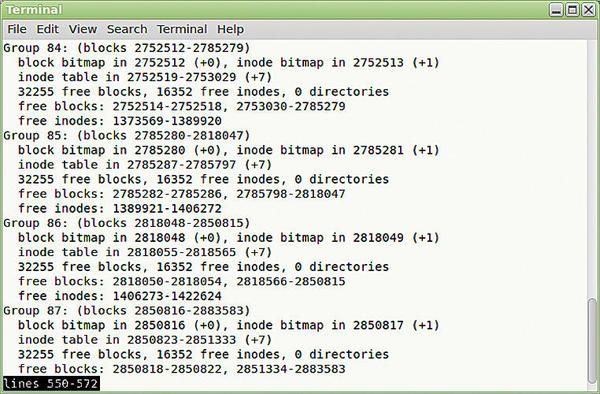Click the 'Group 85: (blocks 2785280-2818047)' line

(x=127, y=135)
